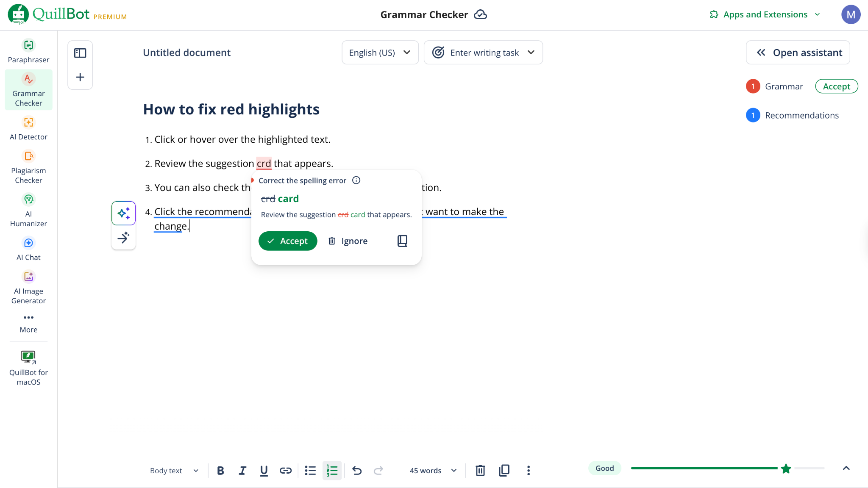The height and width of the screenshot is (488, 868).
Task: Toggle bold formatting
Action: (x=220, y=470)
